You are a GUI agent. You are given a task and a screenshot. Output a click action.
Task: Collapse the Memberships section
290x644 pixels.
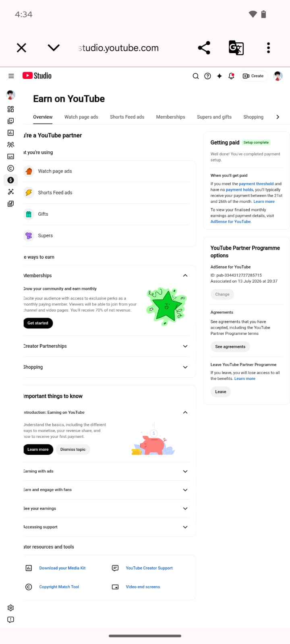pyautogui.click(x=185, y=276)
